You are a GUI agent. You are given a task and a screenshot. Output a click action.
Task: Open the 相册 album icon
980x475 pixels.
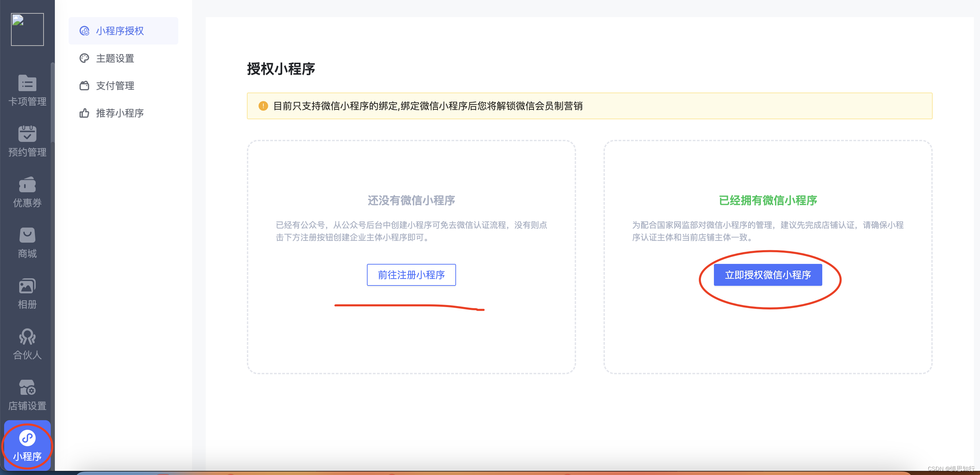pyautogui.click(x=27, y=287)
